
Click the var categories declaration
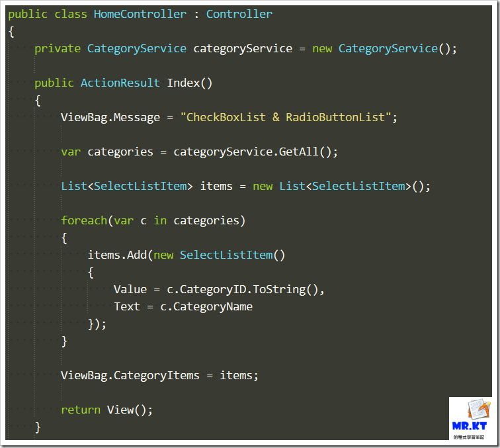[x=107, y=152]
